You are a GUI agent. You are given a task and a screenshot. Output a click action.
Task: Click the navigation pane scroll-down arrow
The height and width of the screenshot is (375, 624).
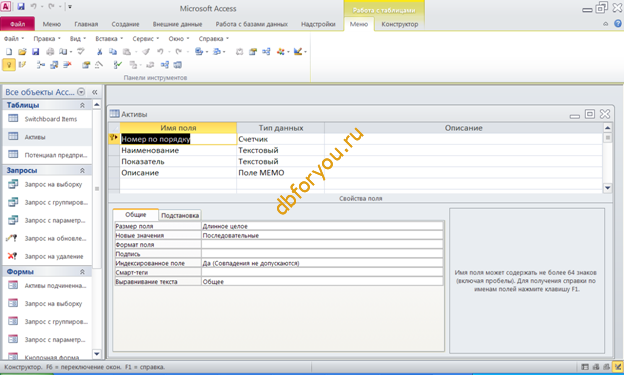coord(97,354)
